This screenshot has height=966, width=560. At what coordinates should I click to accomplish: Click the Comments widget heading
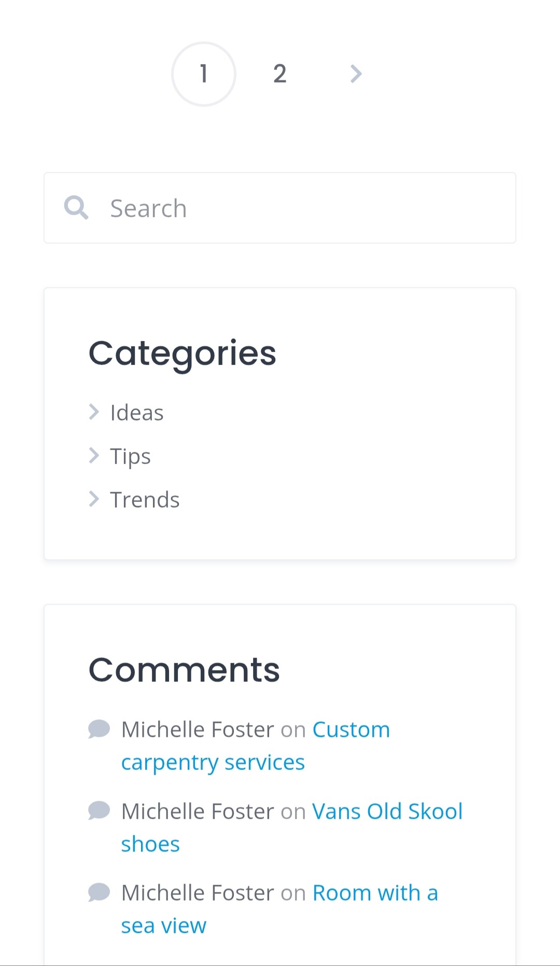tap(184, 669)
